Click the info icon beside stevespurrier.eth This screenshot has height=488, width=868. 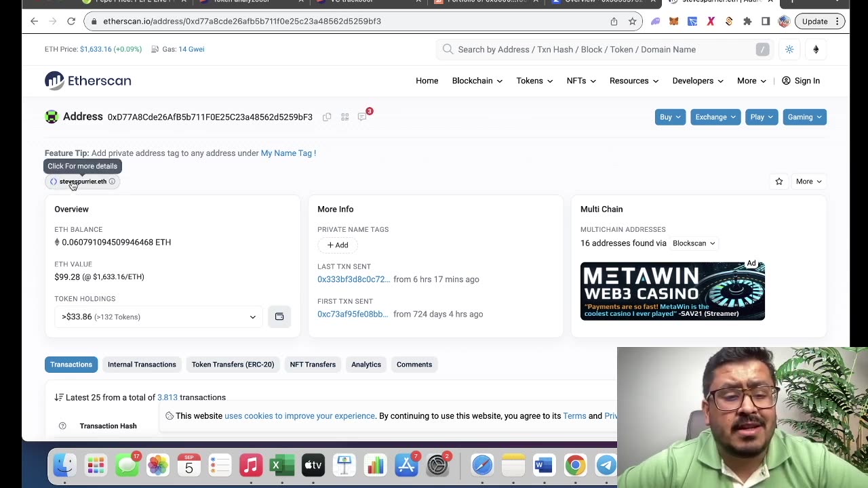[112, 182]
